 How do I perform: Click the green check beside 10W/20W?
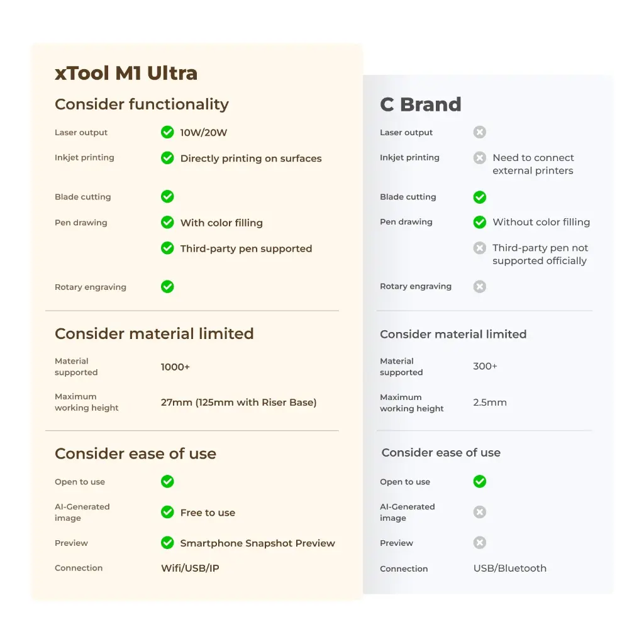click(x=167, y=132)
